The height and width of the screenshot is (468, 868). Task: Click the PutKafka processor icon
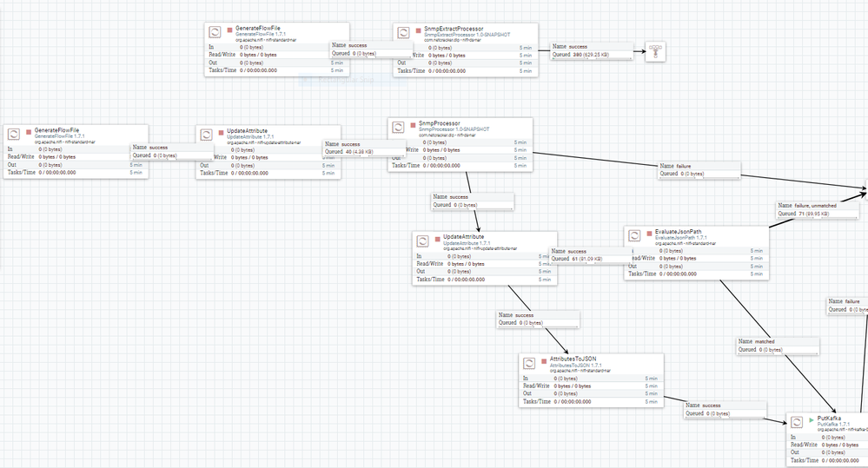click(797, 422)
